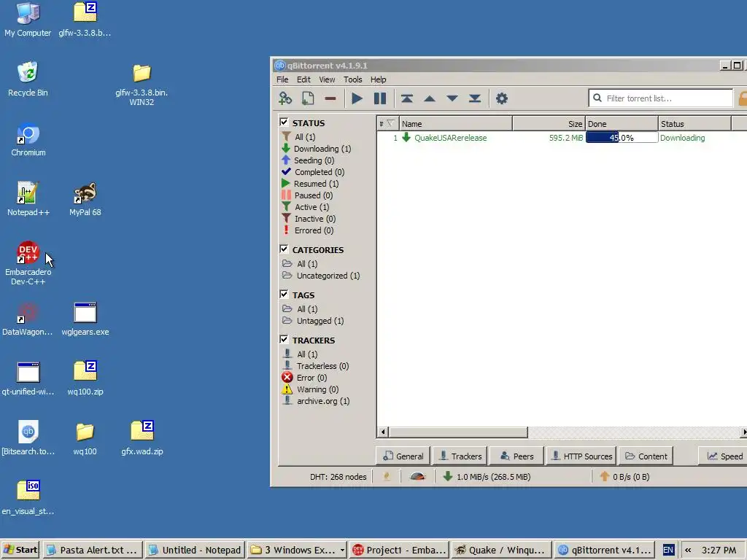747x560 pixels.
Task: Click the red Delete torrent icon
Action: click(330, 98)
